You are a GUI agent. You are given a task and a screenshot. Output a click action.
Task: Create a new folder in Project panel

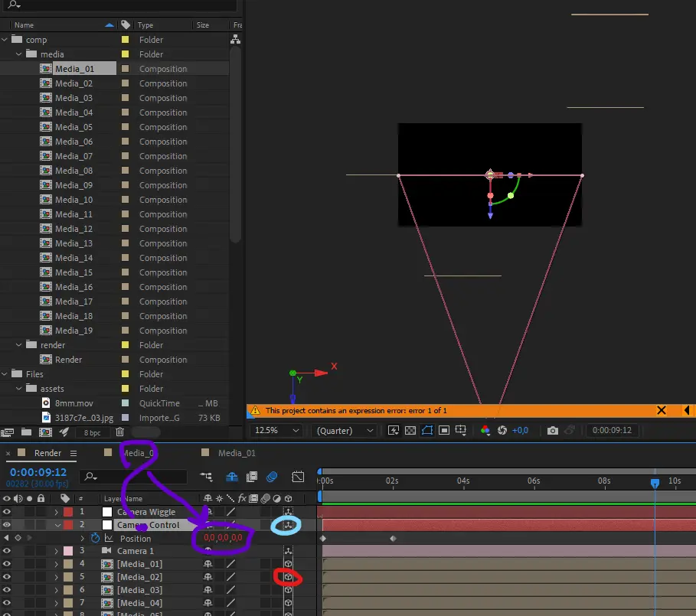pos(25,432)
